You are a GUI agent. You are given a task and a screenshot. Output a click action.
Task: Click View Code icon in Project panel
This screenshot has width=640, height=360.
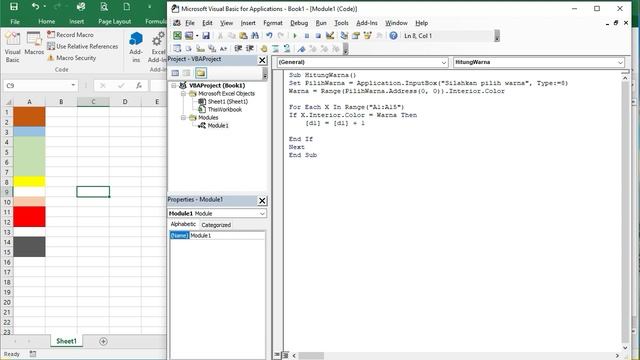coord(175,73)
